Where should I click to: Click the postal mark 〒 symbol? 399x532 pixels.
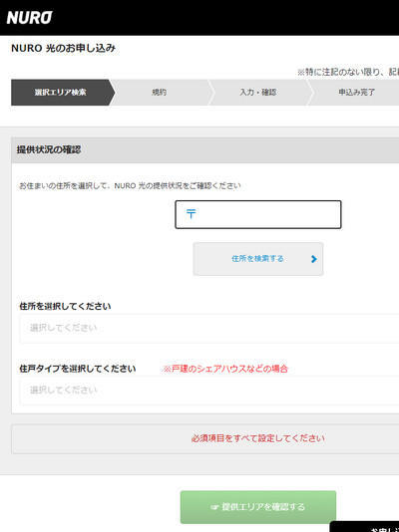pyautogui.click(x=192, y=214)
